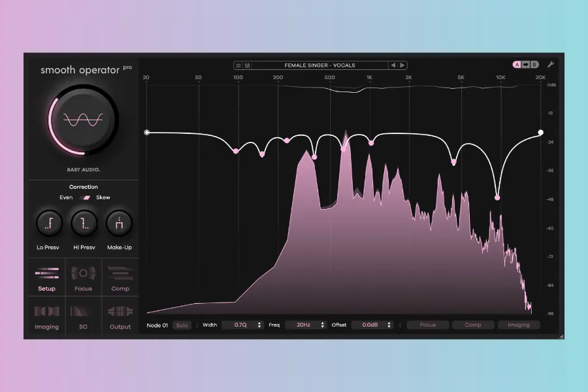Image resolution: width=588 pixels, height=392 pixels.
Task: Click the Make-Up gain button
Action: tap(120, 223)
